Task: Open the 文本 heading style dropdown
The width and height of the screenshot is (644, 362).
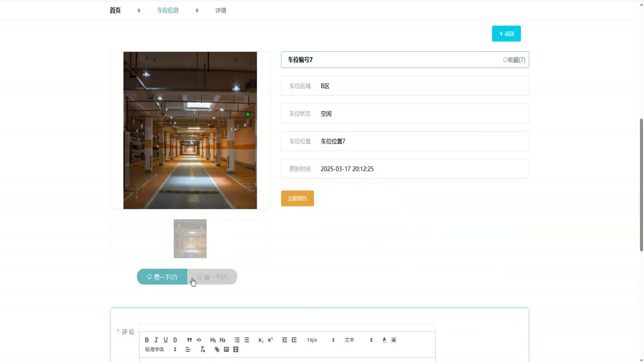Action: [359, 340]
